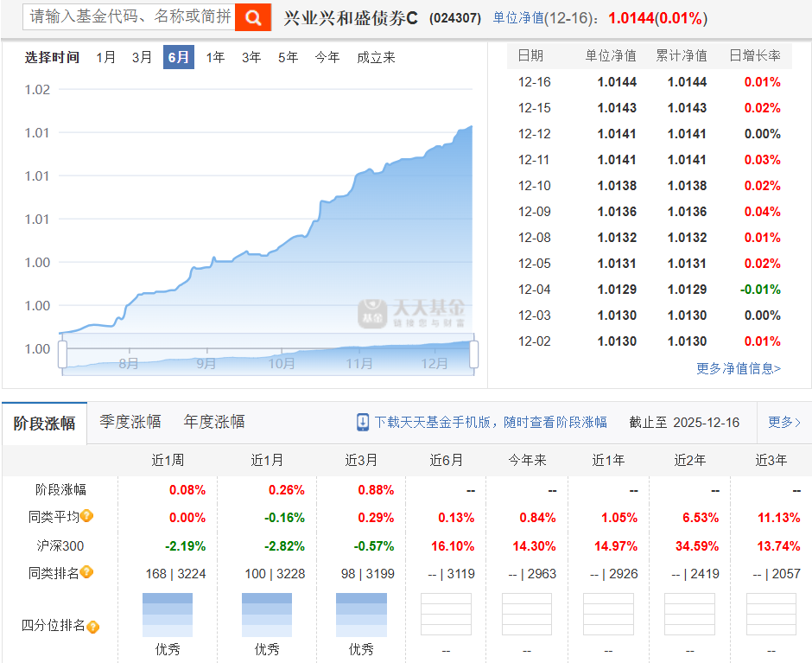
Task: Select the 成立来 time range
Action: coord(376,57)
